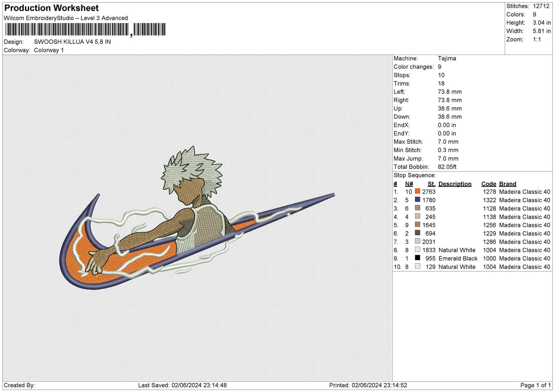
Task: Click the Brand column heading
Action: tap(507, 184)
